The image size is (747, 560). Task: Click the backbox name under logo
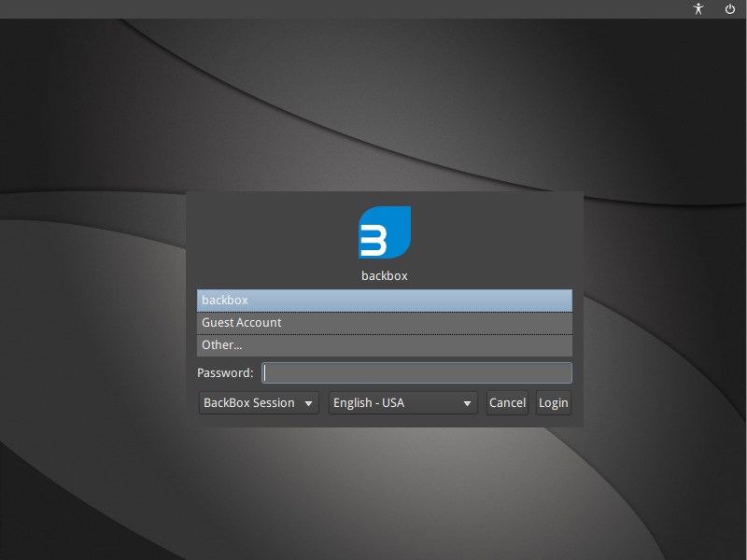[385, 276]
